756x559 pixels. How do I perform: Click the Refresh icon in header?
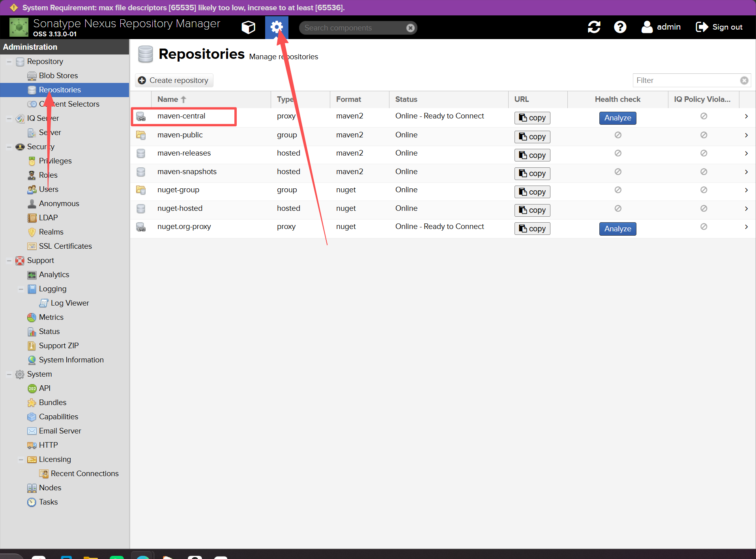[x=594, y=27]
